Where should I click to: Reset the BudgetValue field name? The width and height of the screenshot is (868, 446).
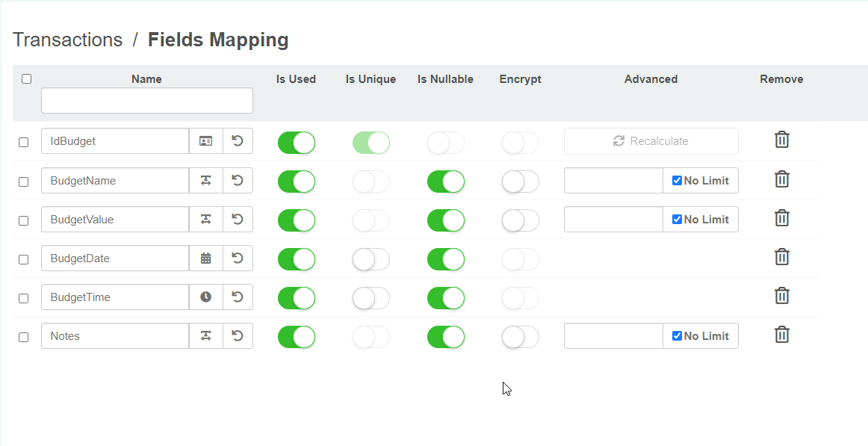[238, 220]
